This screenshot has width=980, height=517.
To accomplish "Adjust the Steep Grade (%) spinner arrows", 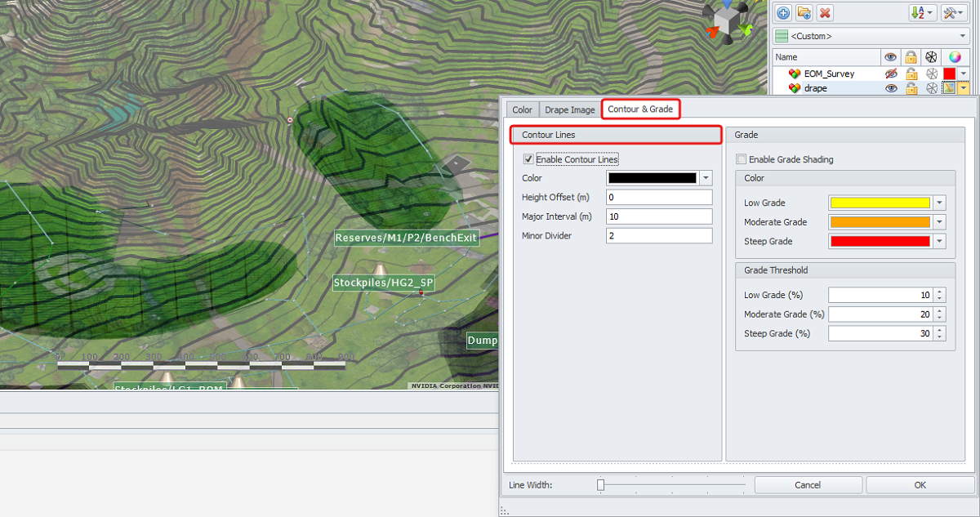I will 940,333.
